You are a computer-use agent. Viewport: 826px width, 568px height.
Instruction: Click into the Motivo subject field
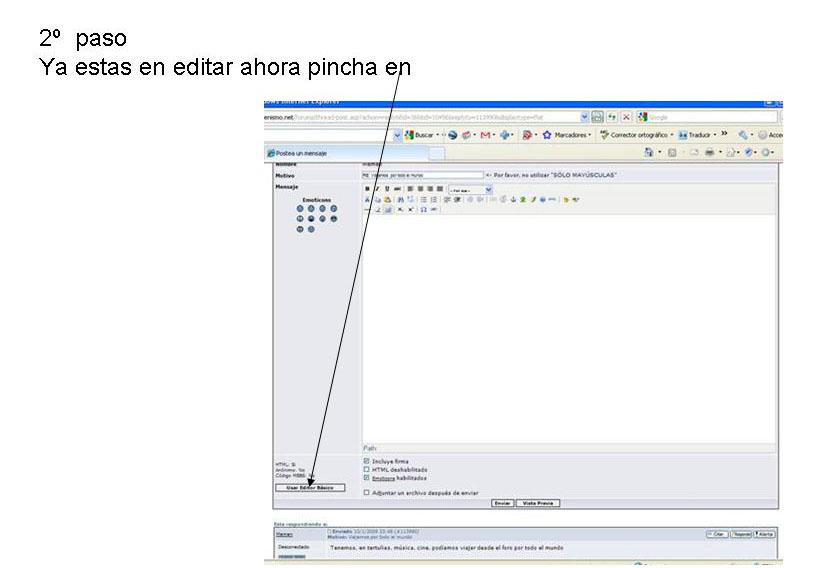422,175
